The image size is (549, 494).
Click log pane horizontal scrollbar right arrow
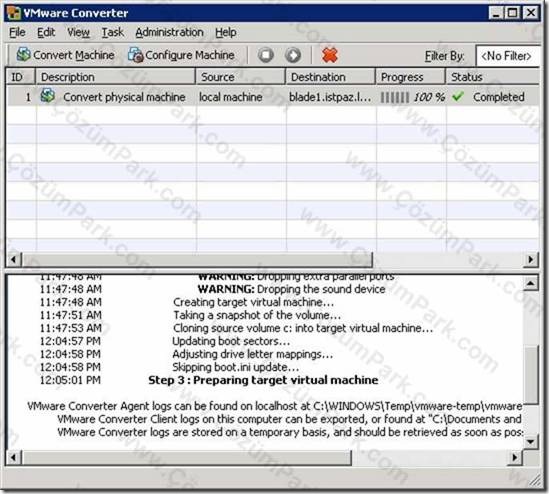(515, 457)
